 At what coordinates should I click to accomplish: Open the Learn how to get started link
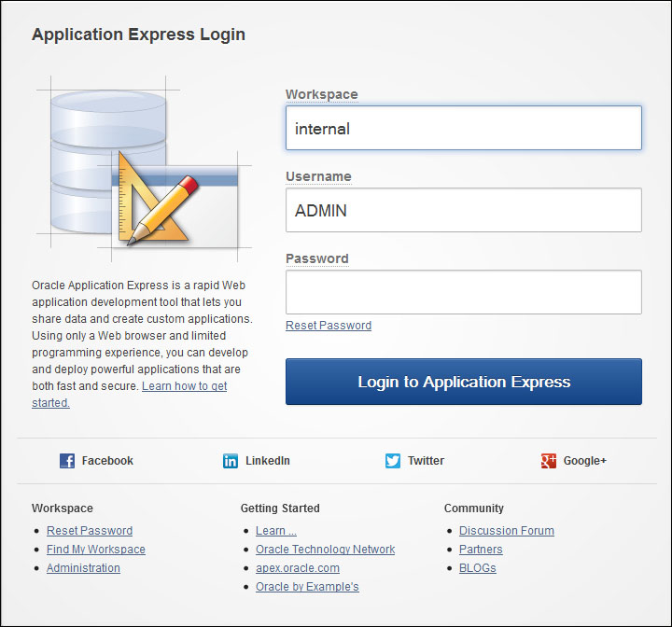click(x=184, y=386)
